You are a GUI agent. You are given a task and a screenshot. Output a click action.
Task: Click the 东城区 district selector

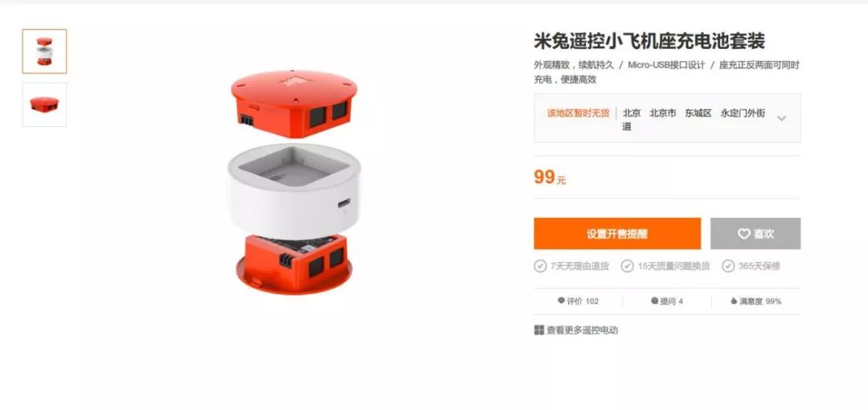[698, 113]
